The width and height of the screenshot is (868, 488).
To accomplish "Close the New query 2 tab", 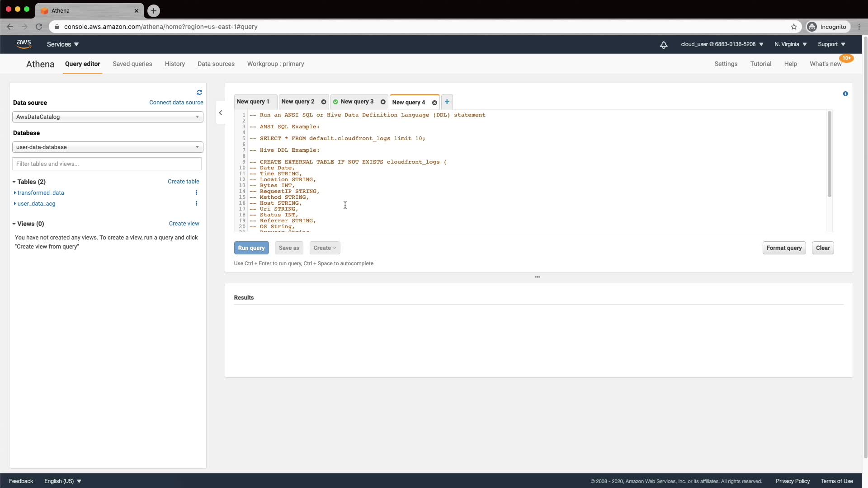I will pyautogui.click(x=324, y=102).
